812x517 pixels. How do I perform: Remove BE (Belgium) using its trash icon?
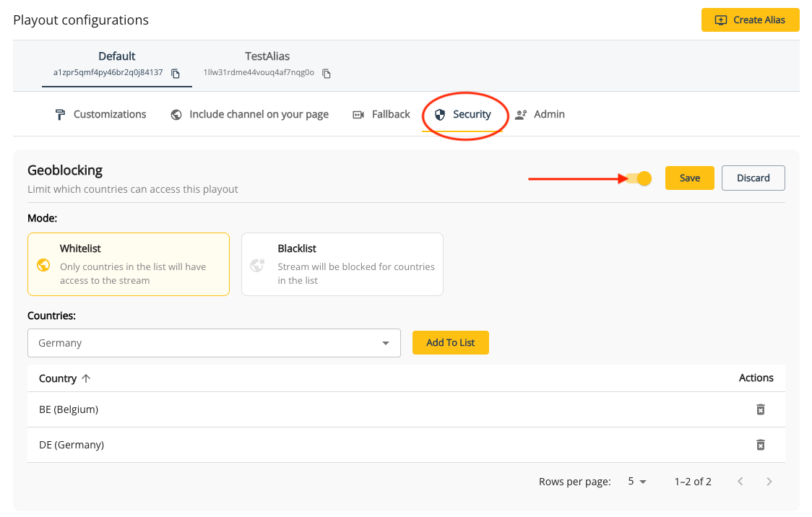(761, 409)
